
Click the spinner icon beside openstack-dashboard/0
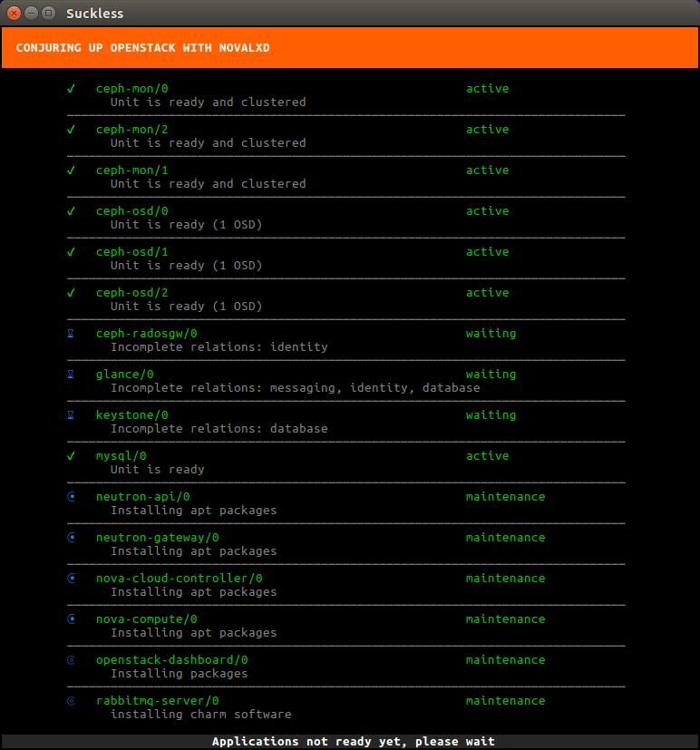(x=71, y=660)
